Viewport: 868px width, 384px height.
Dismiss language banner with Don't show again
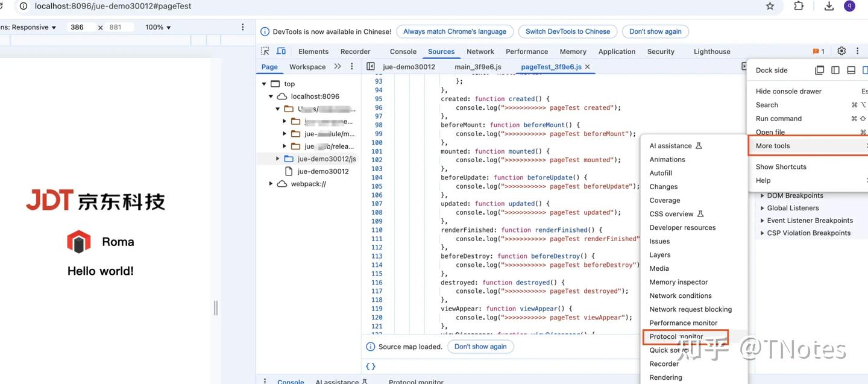point(655,31)
